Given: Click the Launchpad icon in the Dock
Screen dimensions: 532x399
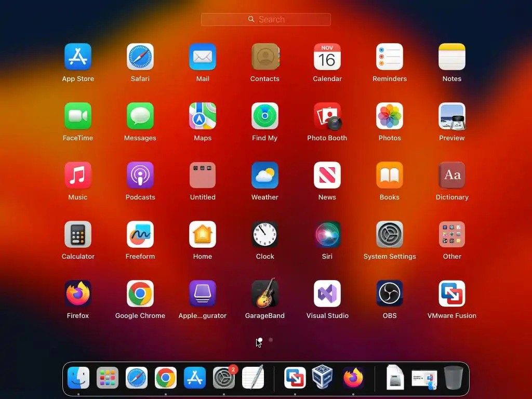Looking at the screenshot, I should pos(108,378).
